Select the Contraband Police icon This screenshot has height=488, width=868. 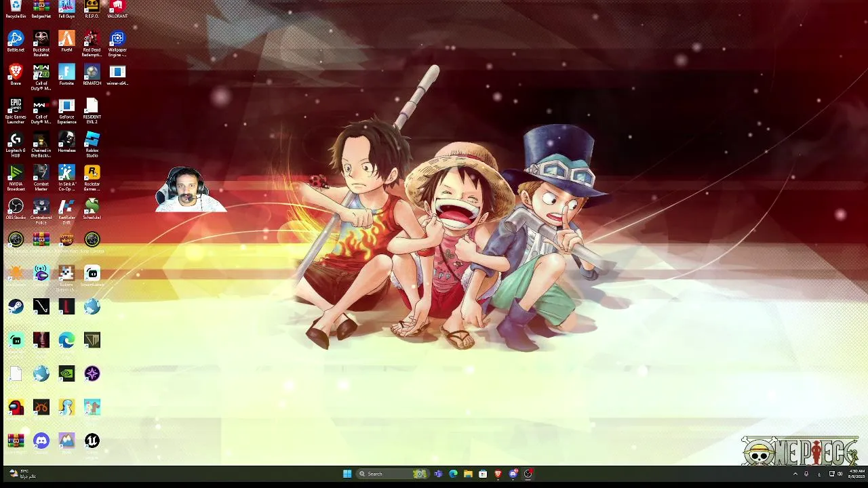(x=41, y=211)
